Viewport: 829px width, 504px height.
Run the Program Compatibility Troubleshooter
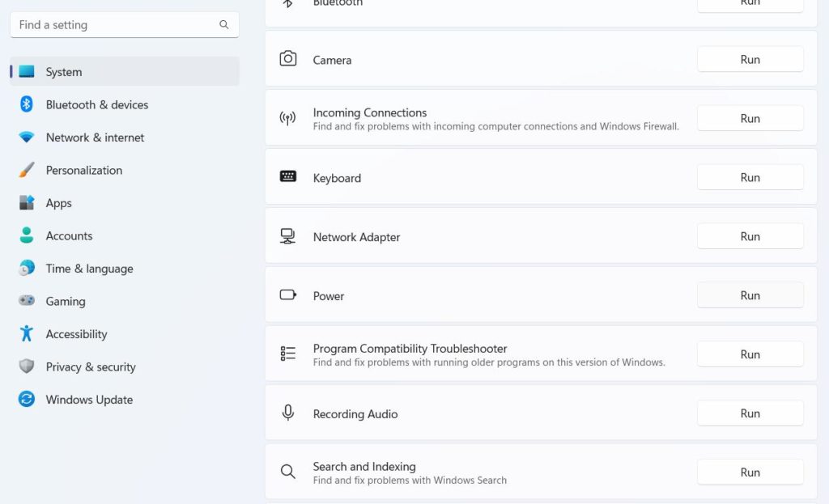pyautogui.click(x=750, y=354)
